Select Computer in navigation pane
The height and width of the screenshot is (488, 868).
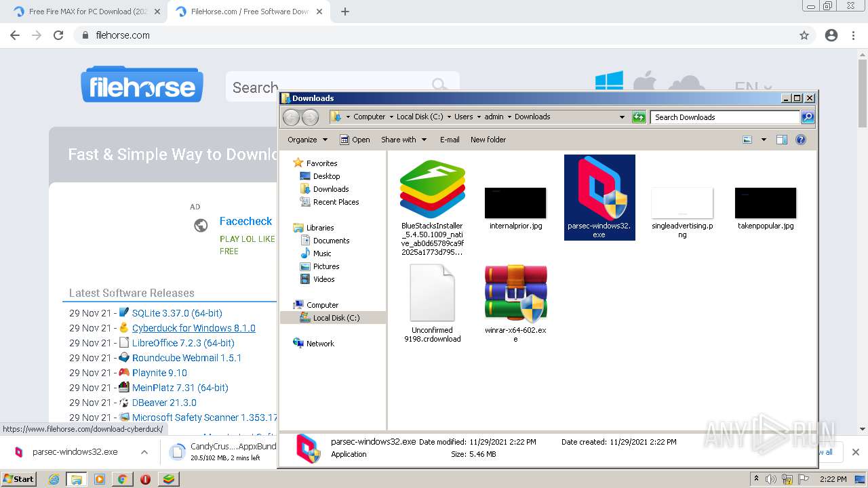pyautogui.click(x=322, y=305)
